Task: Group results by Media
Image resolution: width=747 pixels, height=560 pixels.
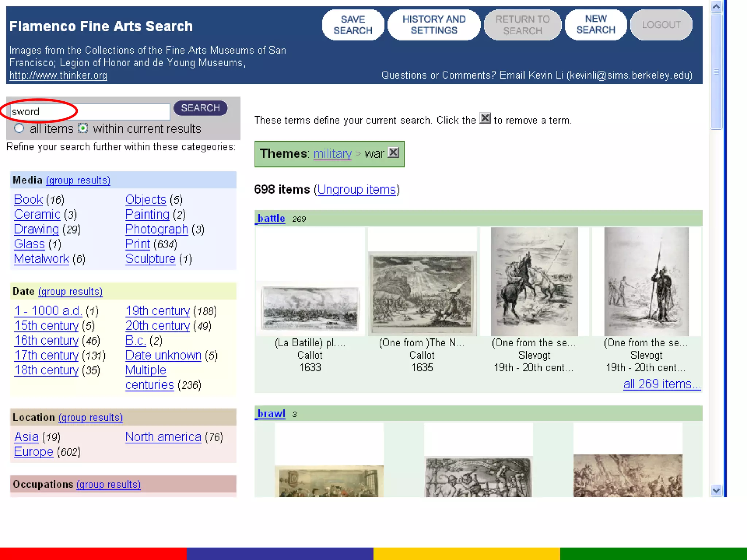Action: click(x=78, y=180)
